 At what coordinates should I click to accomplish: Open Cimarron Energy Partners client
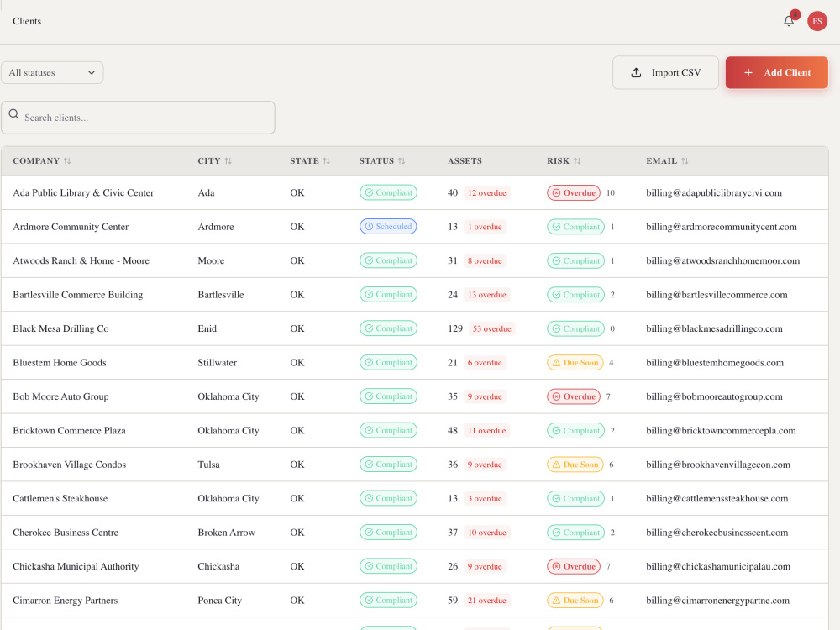pyautogui.click(x=65, y=601)
